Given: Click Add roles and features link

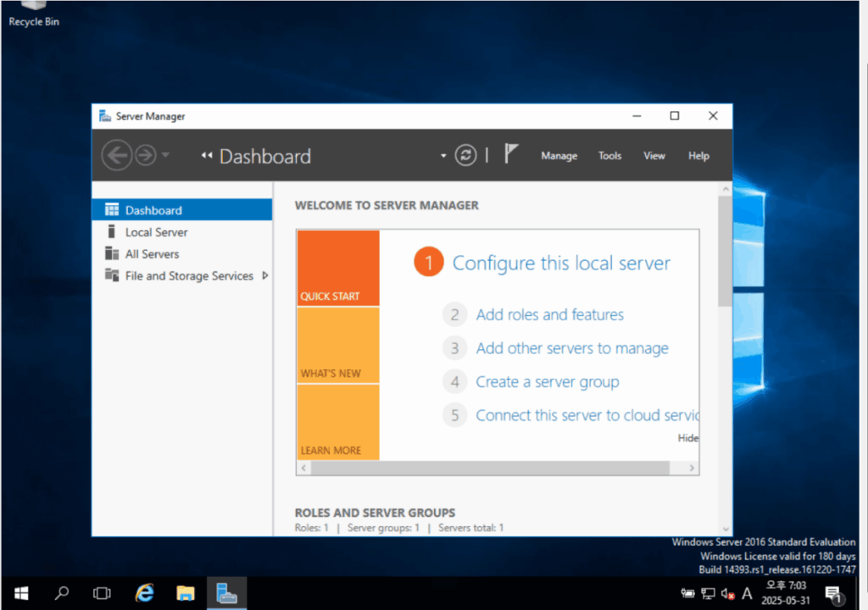Looking at the screenshot, I should 549,315.
